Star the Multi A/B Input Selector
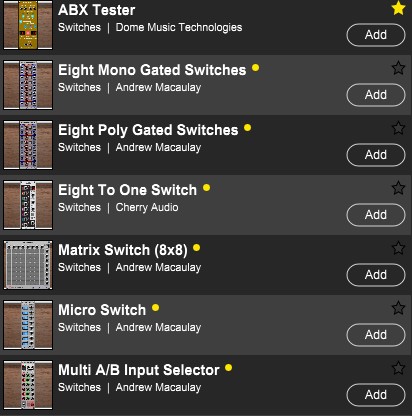 point(398,368)
